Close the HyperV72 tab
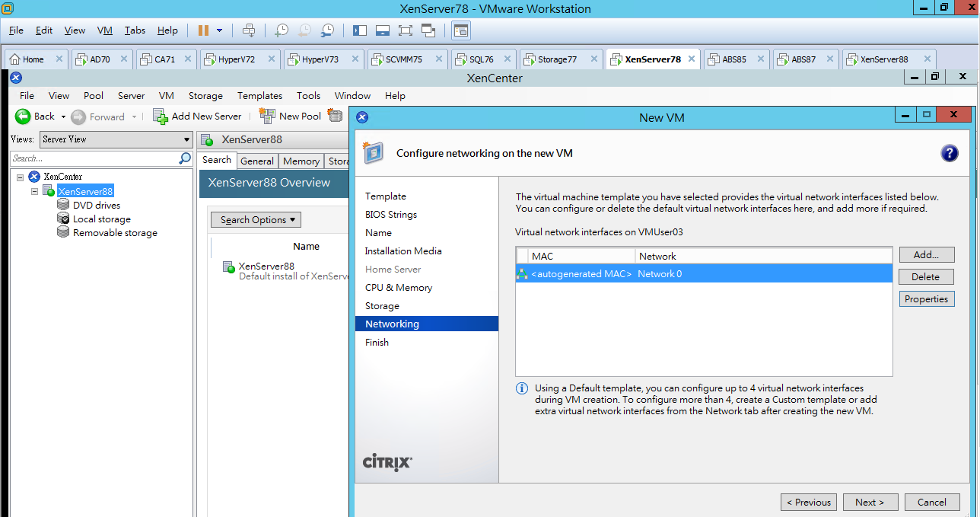Viewport: 980px width, 517px height. (270, 59)
